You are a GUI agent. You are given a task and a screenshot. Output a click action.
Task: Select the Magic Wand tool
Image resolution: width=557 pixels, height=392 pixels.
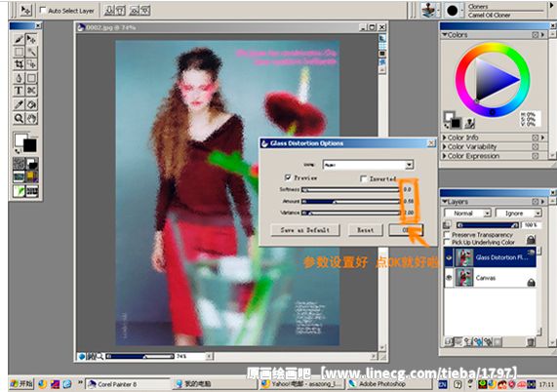(31, 52)
